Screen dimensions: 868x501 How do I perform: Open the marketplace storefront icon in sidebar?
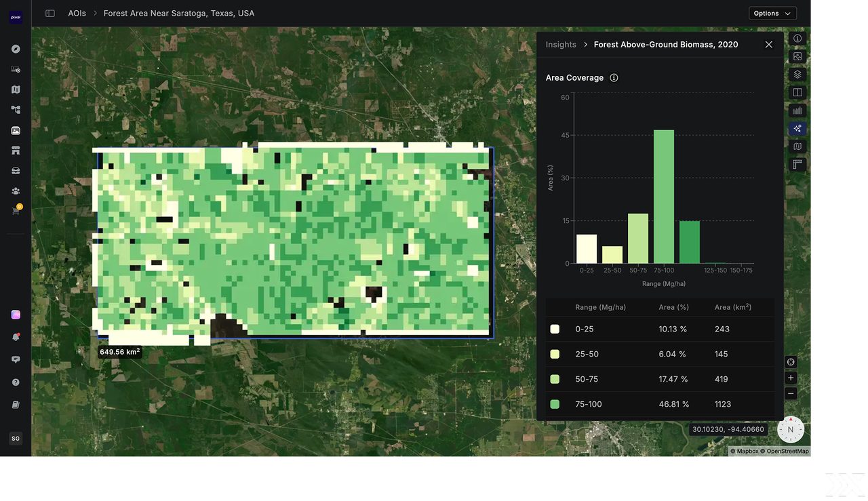pos(16,151)
